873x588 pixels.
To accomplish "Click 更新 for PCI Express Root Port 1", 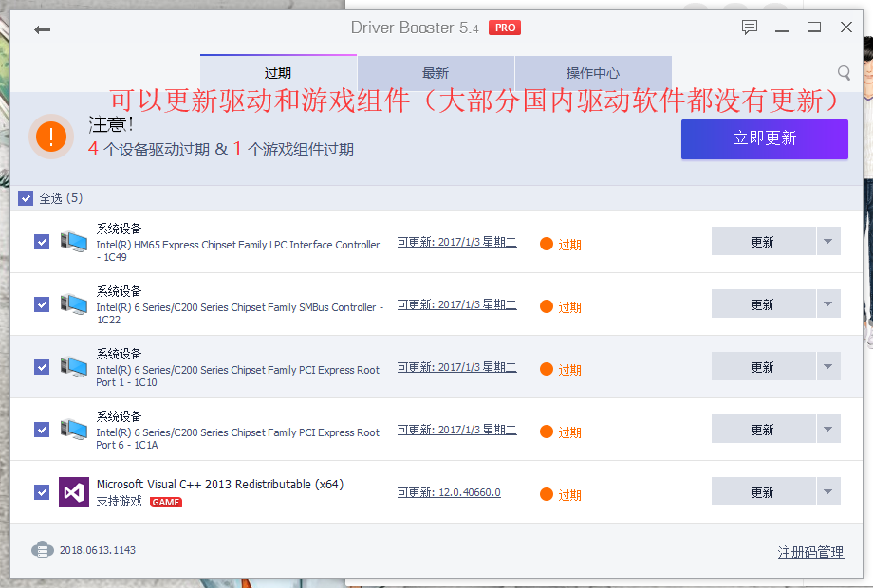I will coord(763,366).
